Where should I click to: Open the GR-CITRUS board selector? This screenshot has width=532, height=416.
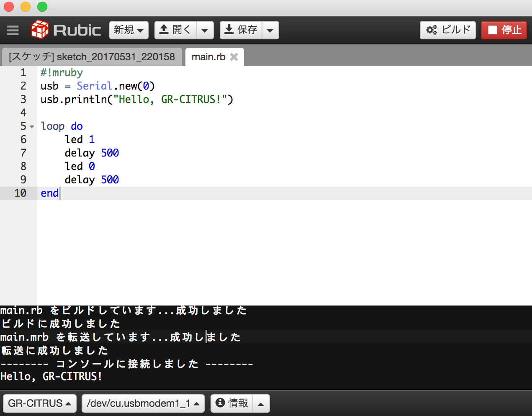coord(40,403)
